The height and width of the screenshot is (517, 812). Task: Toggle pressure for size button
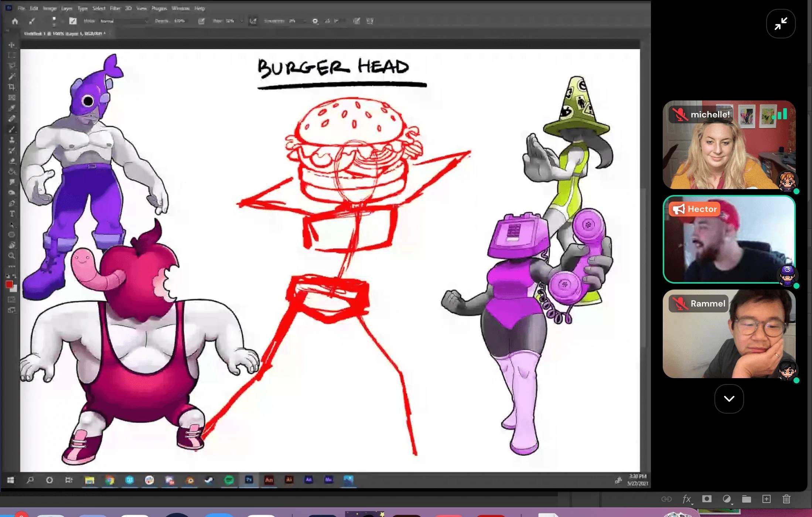pyautogui.click(x=356, y=21)
